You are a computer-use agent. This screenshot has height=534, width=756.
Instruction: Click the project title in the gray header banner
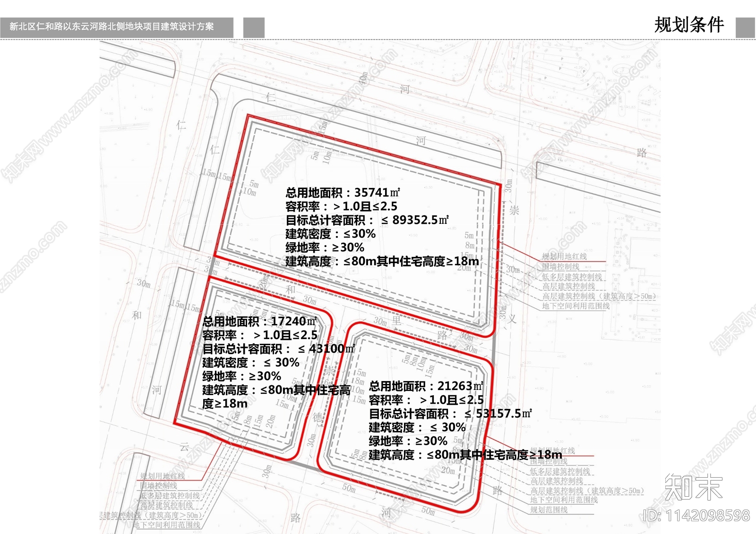(112, 27)
